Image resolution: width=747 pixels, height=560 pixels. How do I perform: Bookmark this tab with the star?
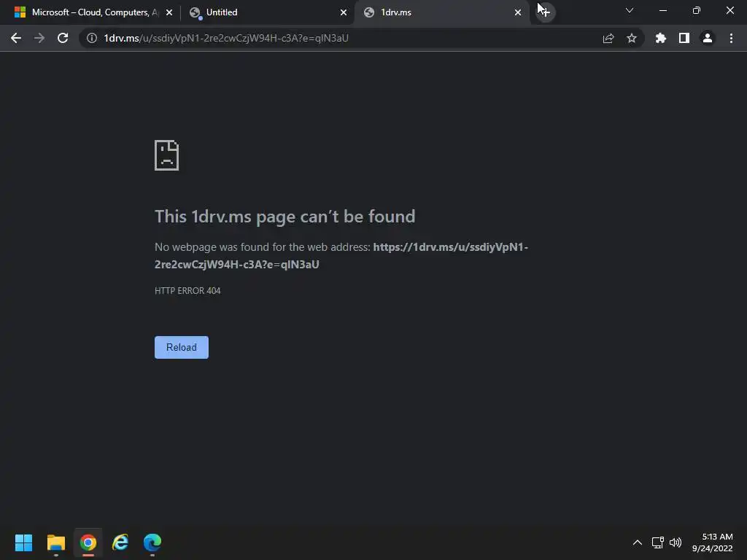click(x=632, y=38)
